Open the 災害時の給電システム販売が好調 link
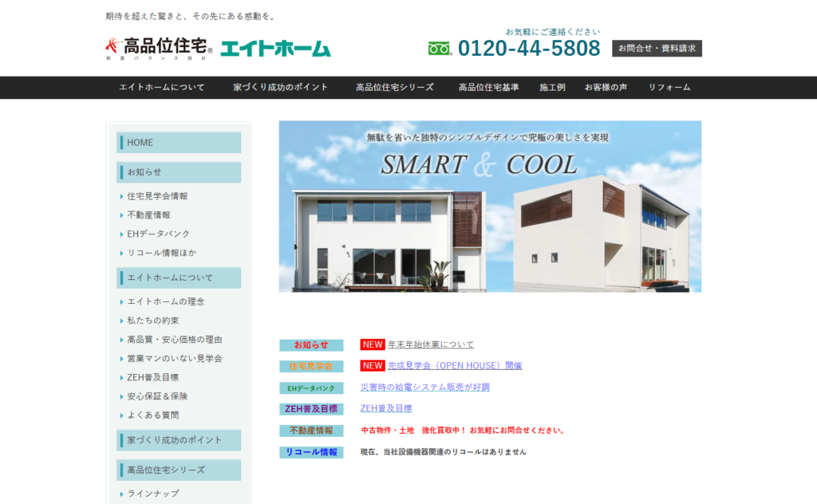Screen dimensions: 817x504 [x=425, y=387]
